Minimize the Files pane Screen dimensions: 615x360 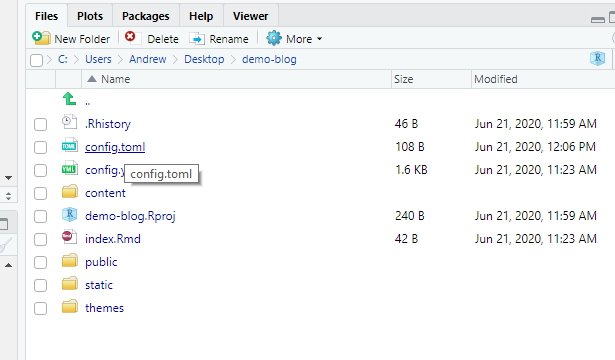coord(598,20)
